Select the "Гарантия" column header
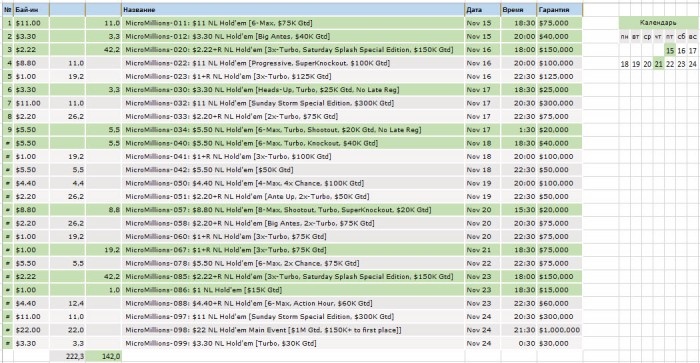 click(560, 9)
